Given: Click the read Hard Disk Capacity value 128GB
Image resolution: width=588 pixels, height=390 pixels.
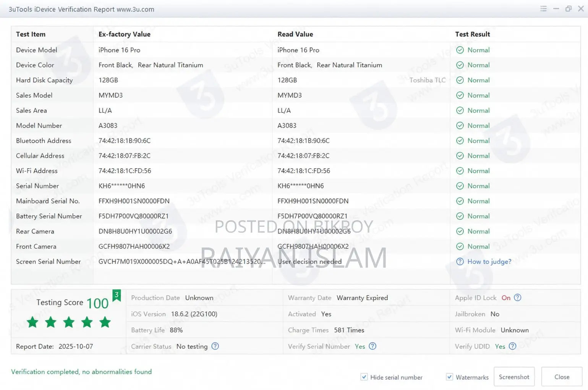Looking at the screenshot, I should pos(287,80).
